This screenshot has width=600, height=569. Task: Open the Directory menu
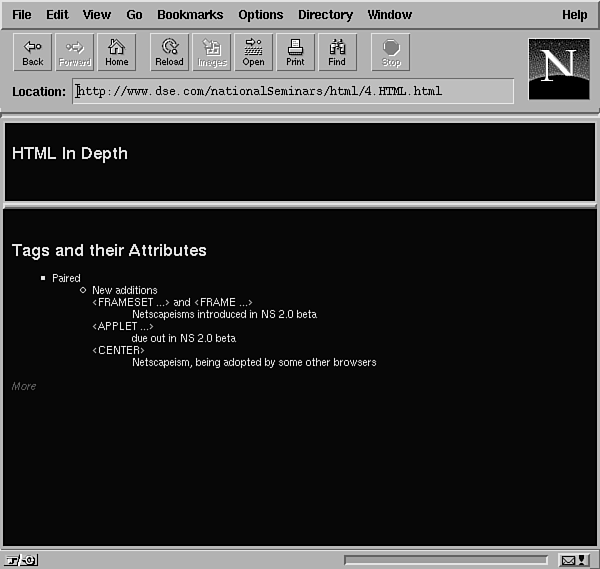pos(325,15)
